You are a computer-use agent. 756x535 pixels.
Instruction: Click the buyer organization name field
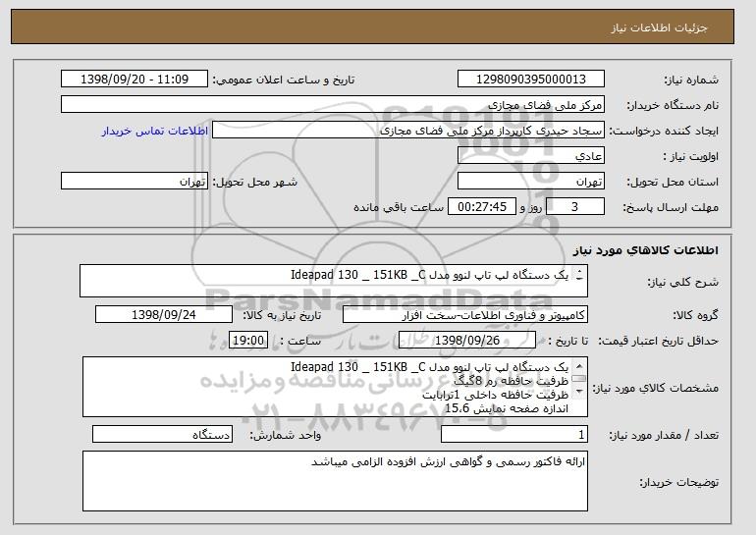tap(333, 105)
